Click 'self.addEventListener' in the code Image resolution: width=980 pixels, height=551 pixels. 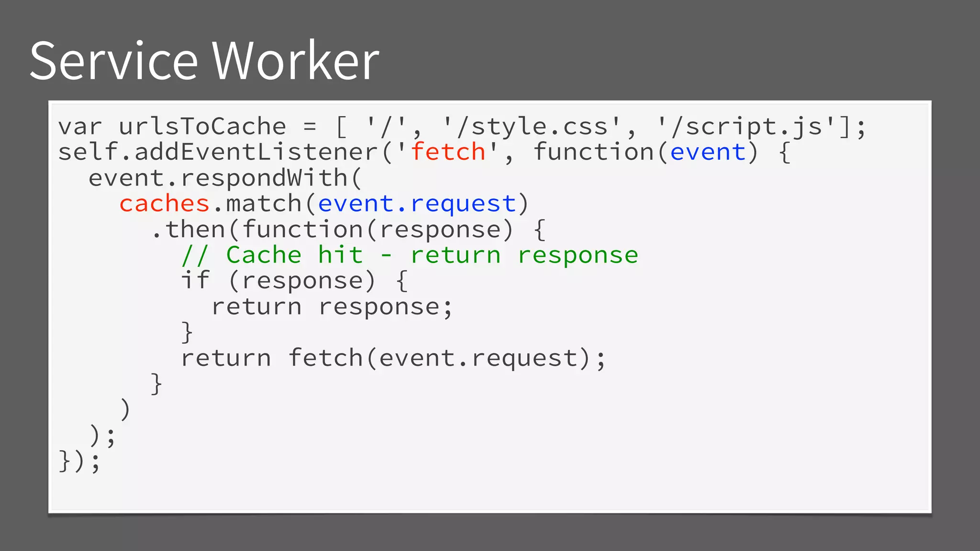pyautogui.click(x=219, y=152)
